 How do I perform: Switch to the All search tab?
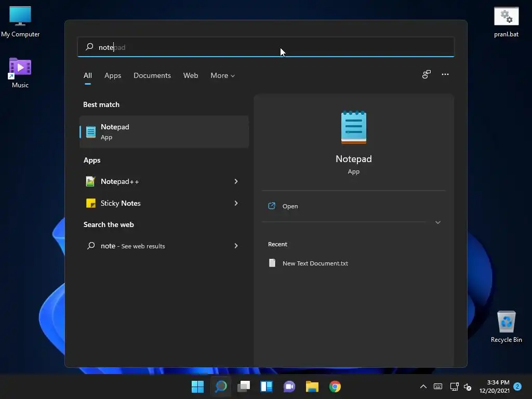[x=87, y=75]
